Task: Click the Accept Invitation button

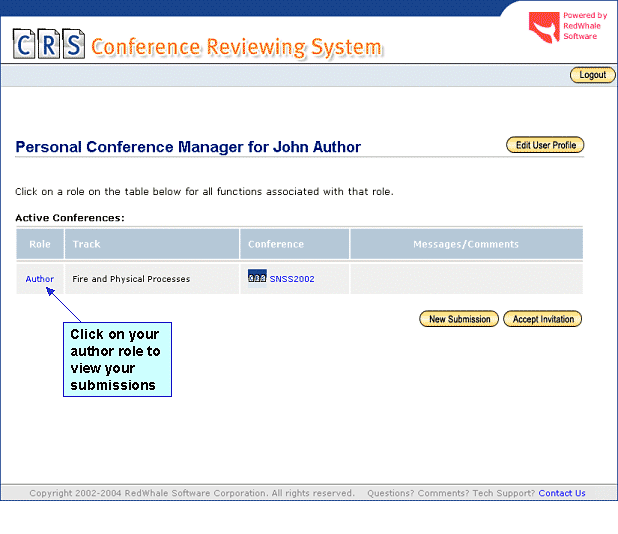Action: pos(543,319)
